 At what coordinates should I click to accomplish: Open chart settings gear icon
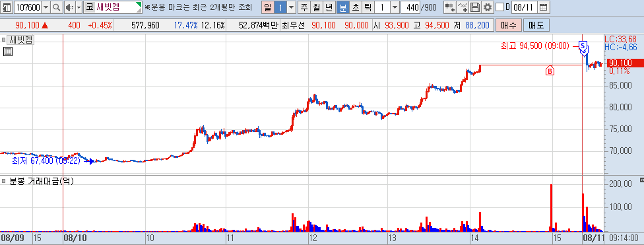click(487, 7)
